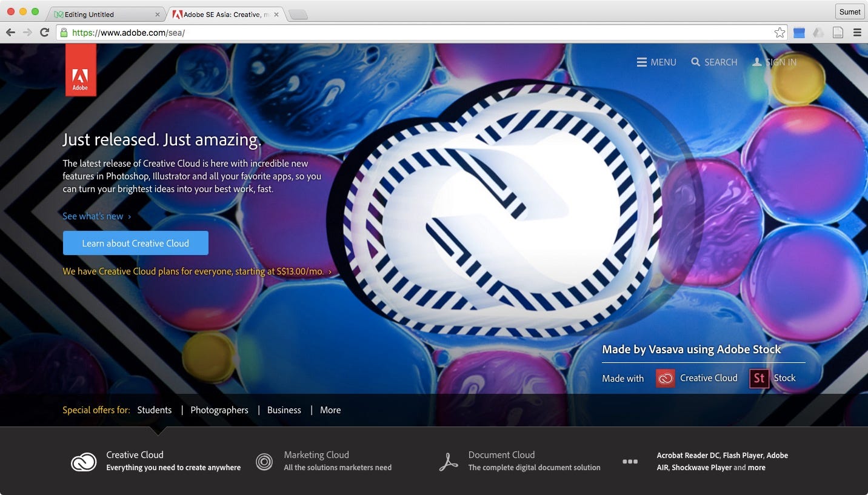Image resolution: width=868 pixels, height=495 pixels.
Task: Click the SEARCH text in header
Action: click(x=721, y=62)
